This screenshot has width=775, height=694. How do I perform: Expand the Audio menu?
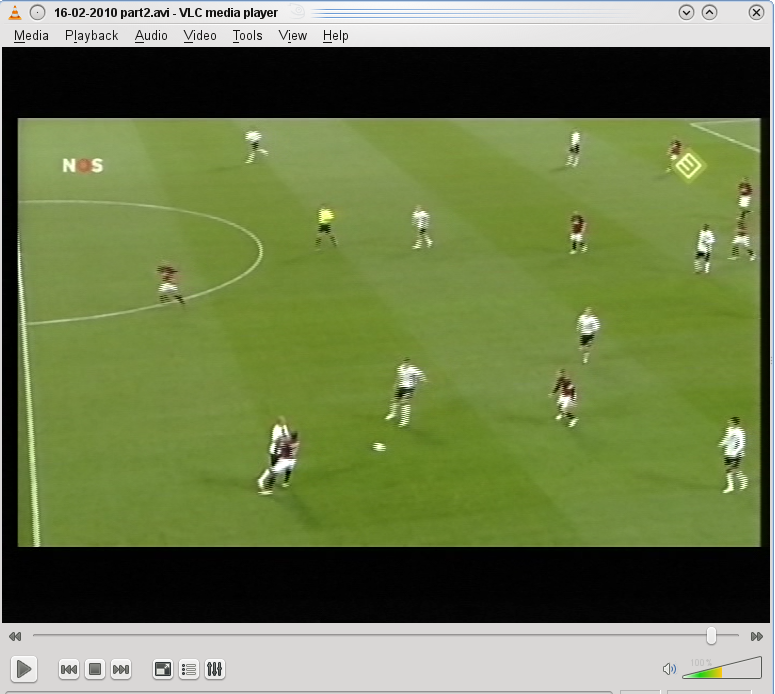pyautogui.click(x=151, y=35)
